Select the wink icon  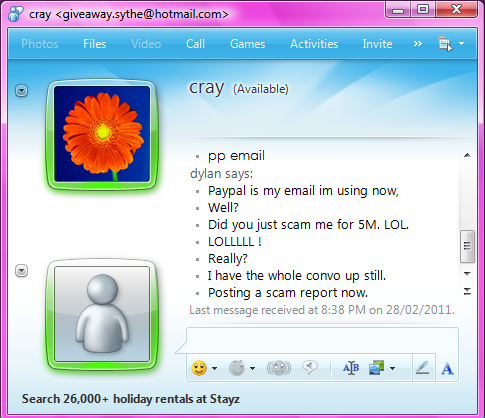[237, 368]
